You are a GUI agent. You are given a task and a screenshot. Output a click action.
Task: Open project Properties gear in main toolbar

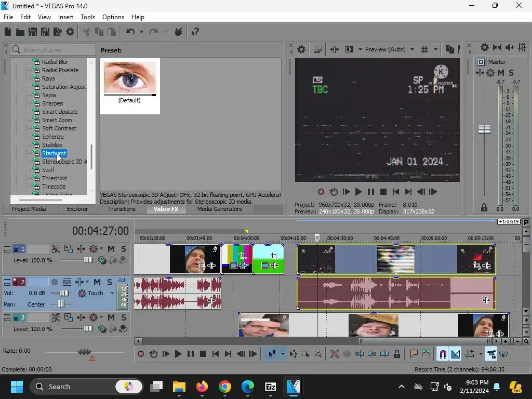tap(70, 32)
